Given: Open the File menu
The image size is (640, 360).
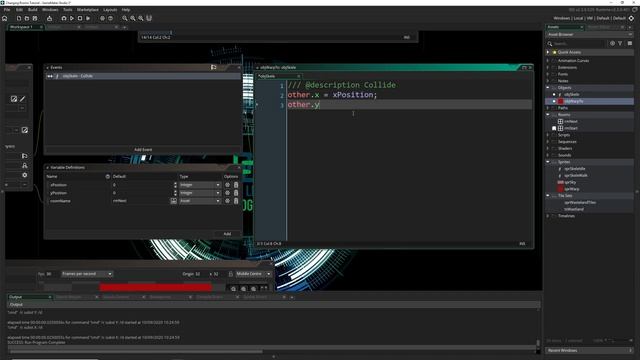Looking at the screenshot, I should tap(7, 9).
